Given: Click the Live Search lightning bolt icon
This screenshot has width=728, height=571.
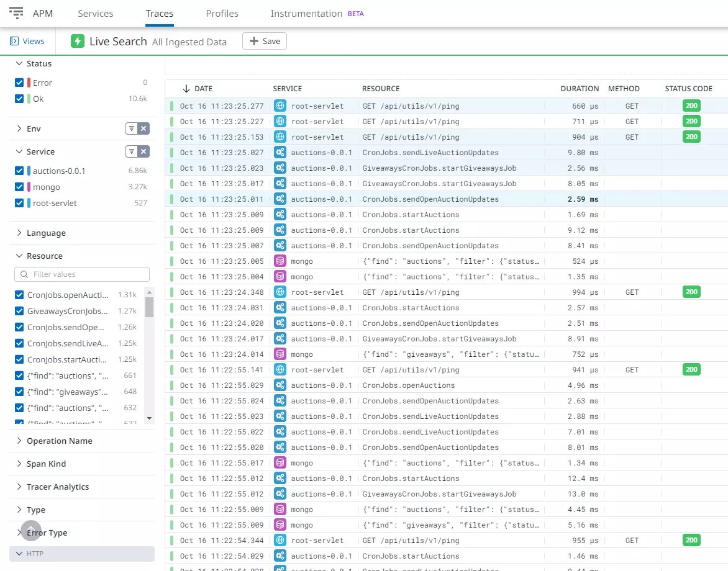Looking at the screenshot, I should 77,40.
